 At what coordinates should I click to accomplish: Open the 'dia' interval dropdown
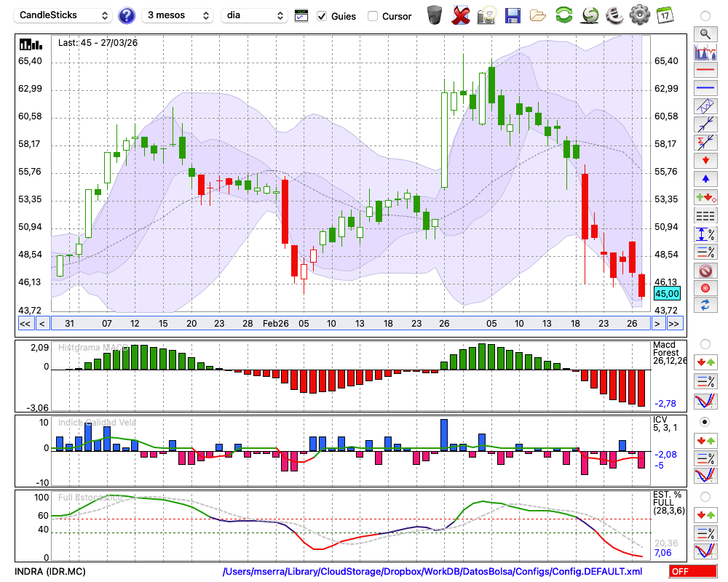pyautogui.click(x=254, y=15)
